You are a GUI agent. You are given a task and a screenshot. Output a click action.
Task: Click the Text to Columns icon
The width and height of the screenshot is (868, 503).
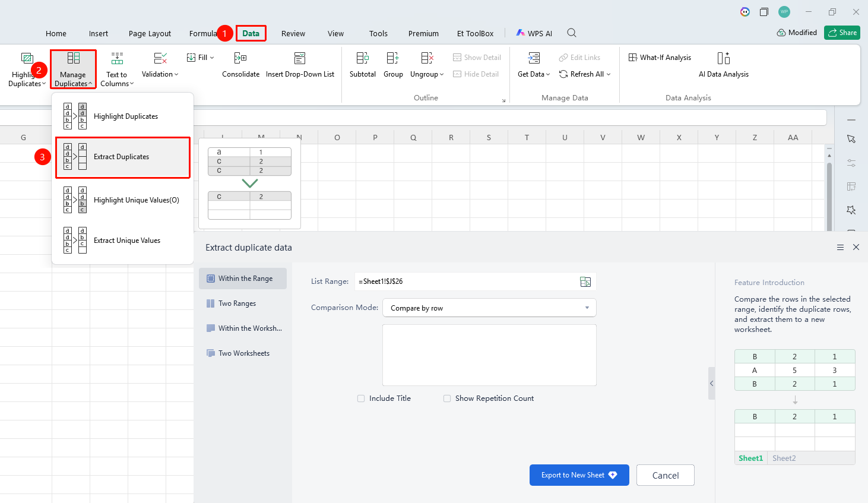click(x=117, y=58)
